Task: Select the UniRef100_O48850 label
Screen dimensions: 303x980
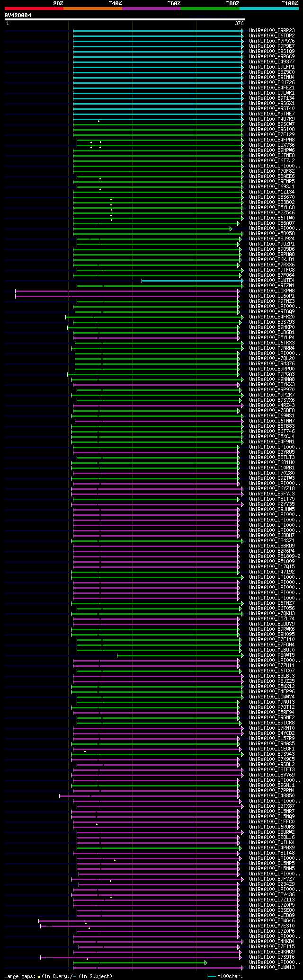Action: point(272,796)
